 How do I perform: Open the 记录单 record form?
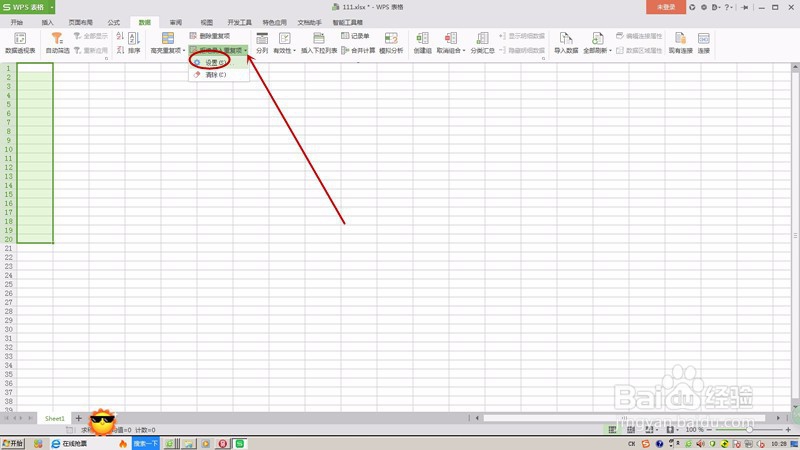point(355,36)
